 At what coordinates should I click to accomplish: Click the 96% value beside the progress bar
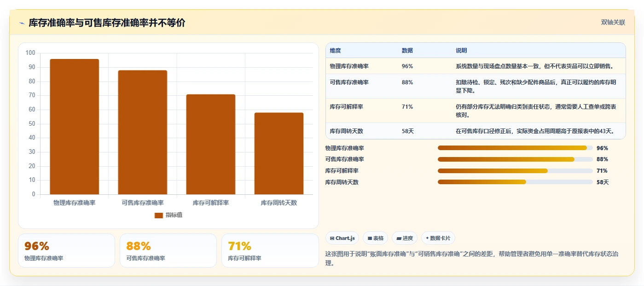pos(602,148)
